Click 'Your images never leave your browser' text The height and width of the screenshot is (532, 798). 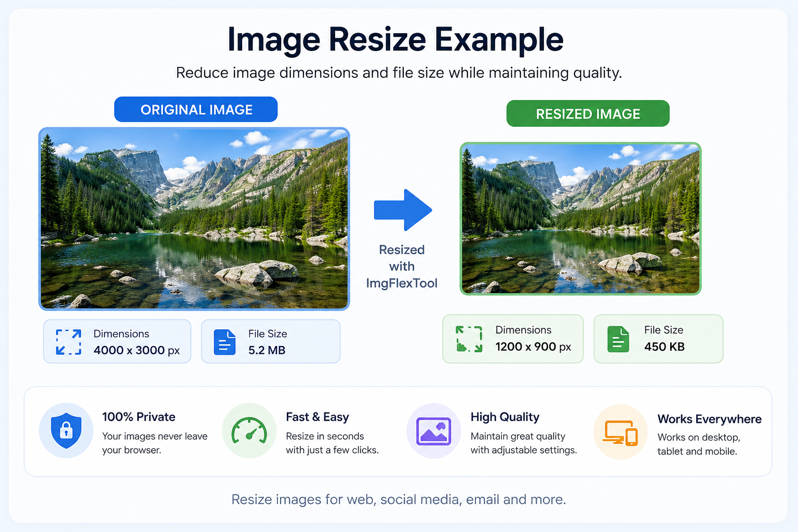point(155,443)
